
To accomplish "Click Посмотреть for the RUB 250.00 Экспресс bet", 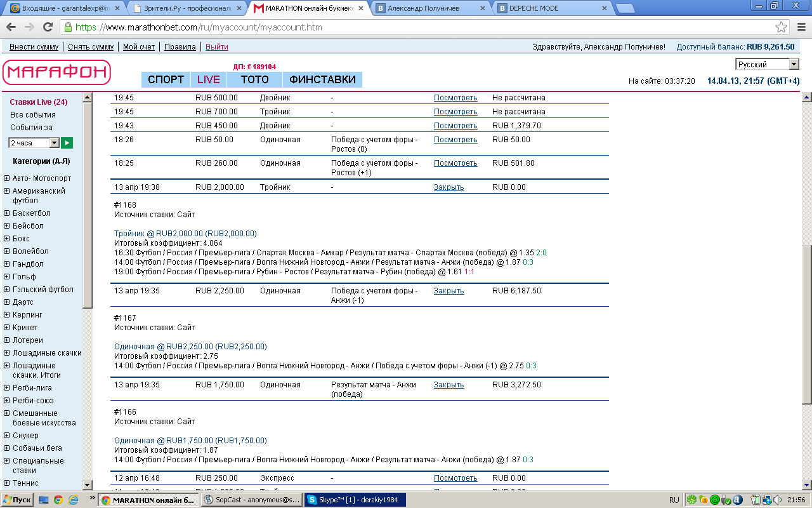I will (x=455, y=478).
